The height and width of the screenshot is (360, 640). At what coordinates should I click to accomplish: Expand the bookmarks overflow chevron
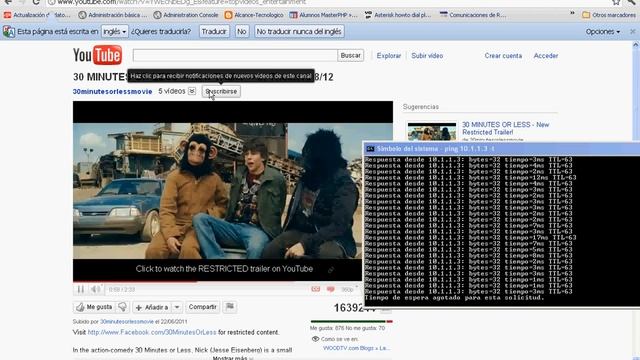click(572, 13)
